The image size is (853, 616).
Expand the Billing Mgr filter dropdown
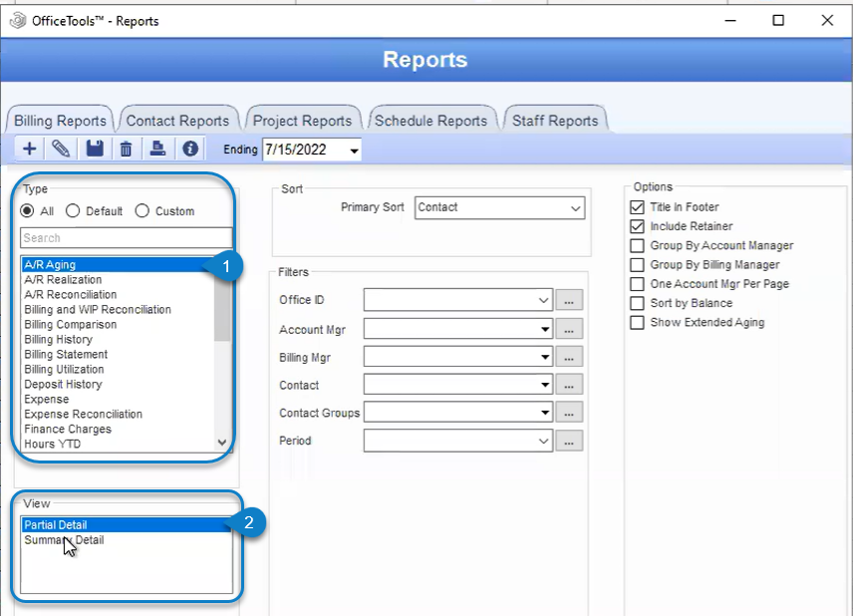click(544, 357)
